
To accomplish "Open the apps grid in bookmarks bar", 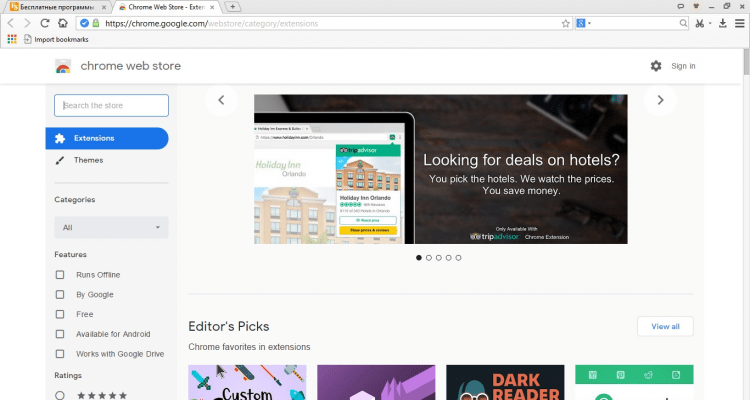I will [12, 39].
